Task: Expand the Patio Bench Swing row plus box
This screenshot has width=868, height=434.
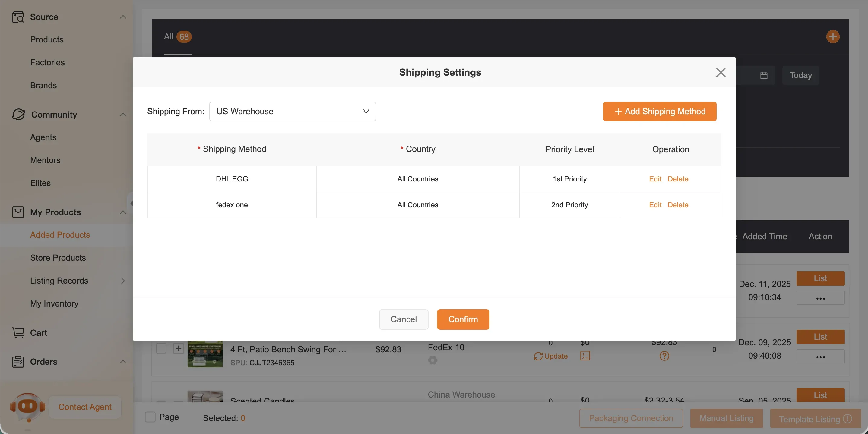Action: point(178,348)
